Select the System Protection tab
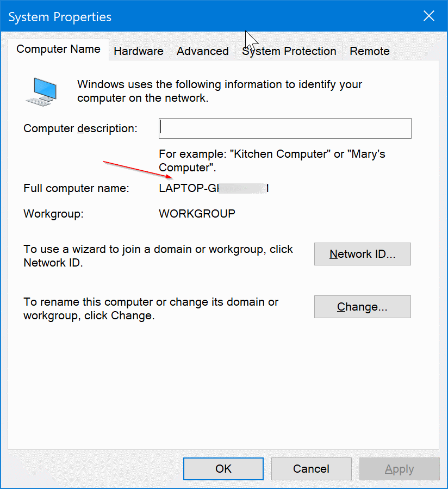Viewport: 448px width, 489px height. (289, 51)
